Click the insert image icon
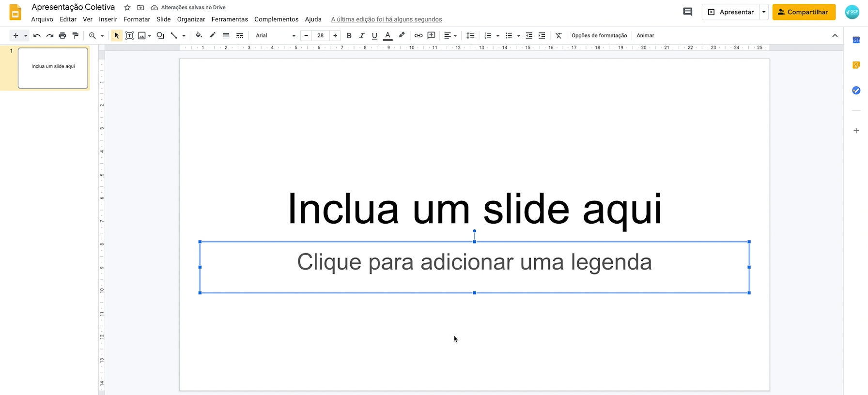This screenshot has width=868, height=395. (142, 35)
